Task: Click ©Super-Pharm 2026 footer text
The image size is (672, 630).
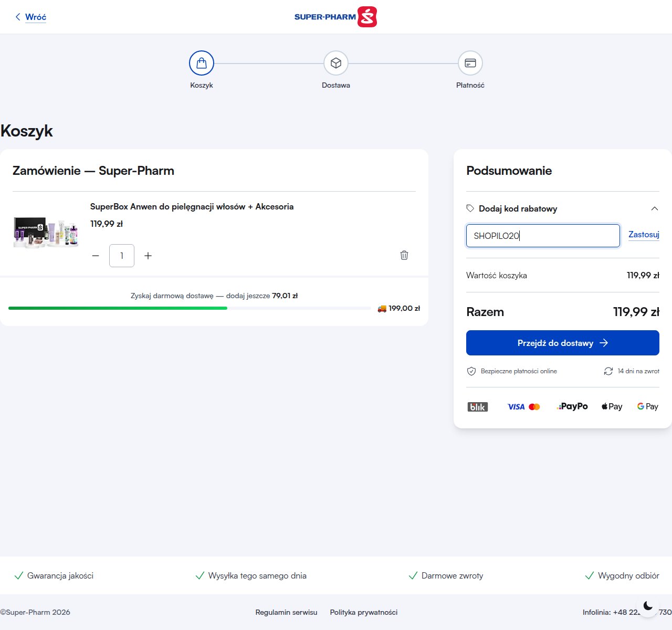Action: [x=35, y=612]
